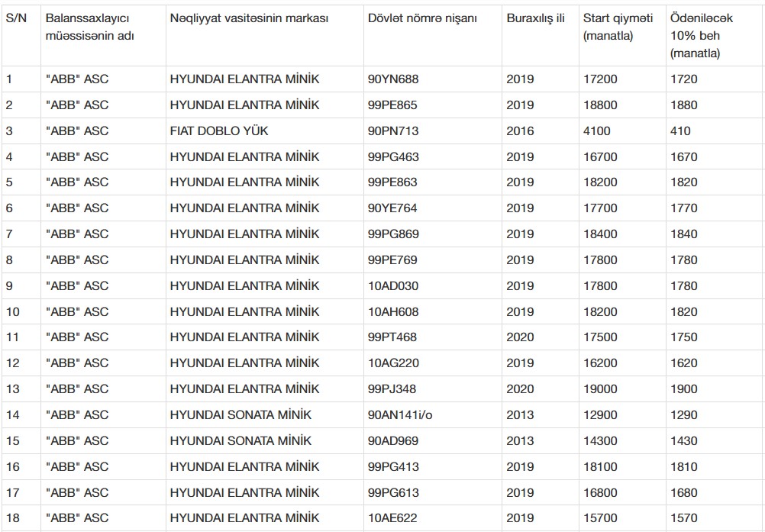The image size is (765, 532).
Task: Click deposit value 1570
Action: click(x=683, y=517)
